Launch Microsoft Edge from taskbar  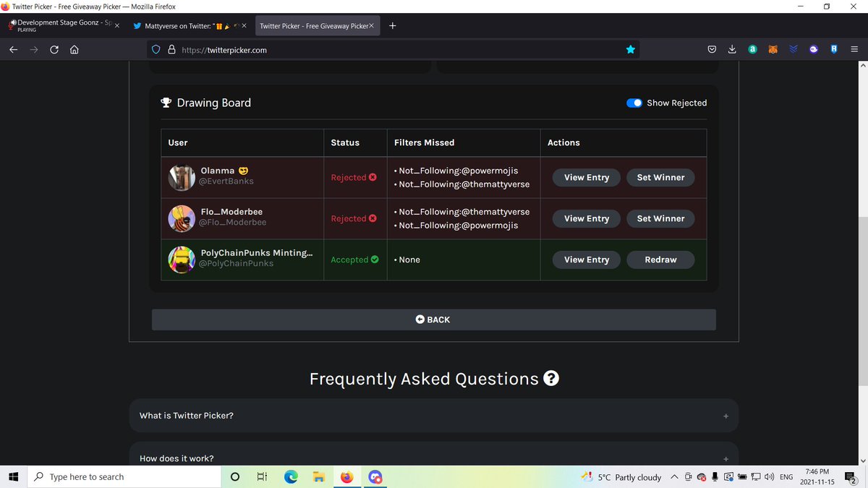pos(291,477)
